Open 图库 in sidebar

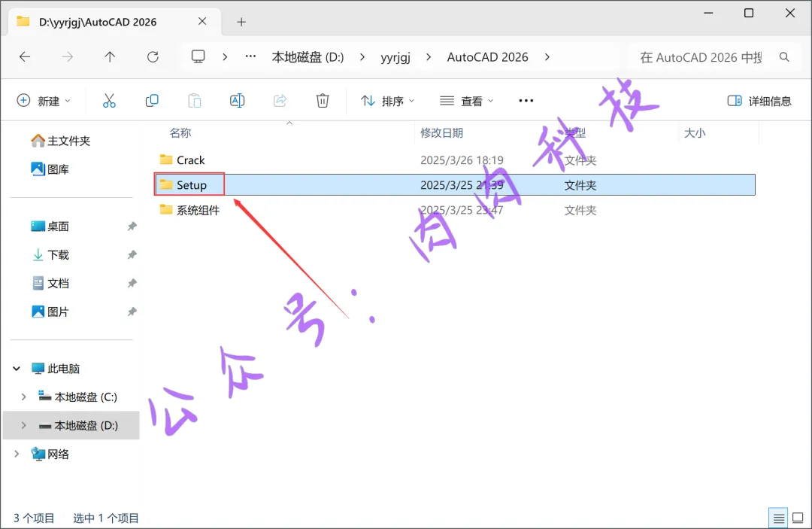[50, 169]
